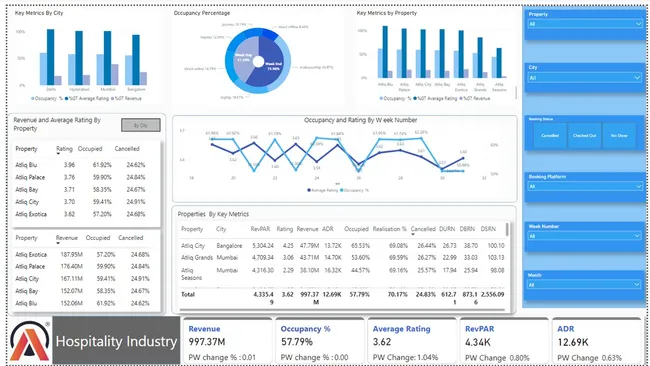Click the ADR KPI card

[596, 342]
